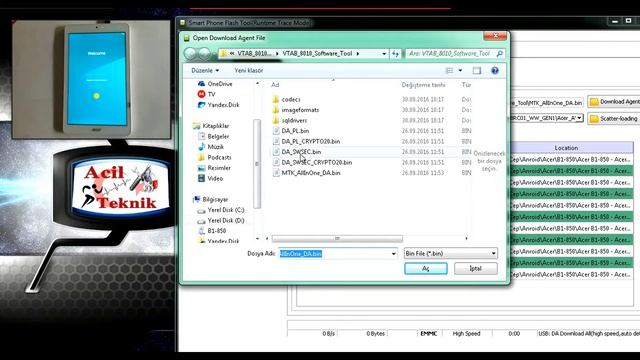The width and height of the screenshot is (640, 360).
Task: Open the view options dropdown arrow
Action: coord(460,71)
